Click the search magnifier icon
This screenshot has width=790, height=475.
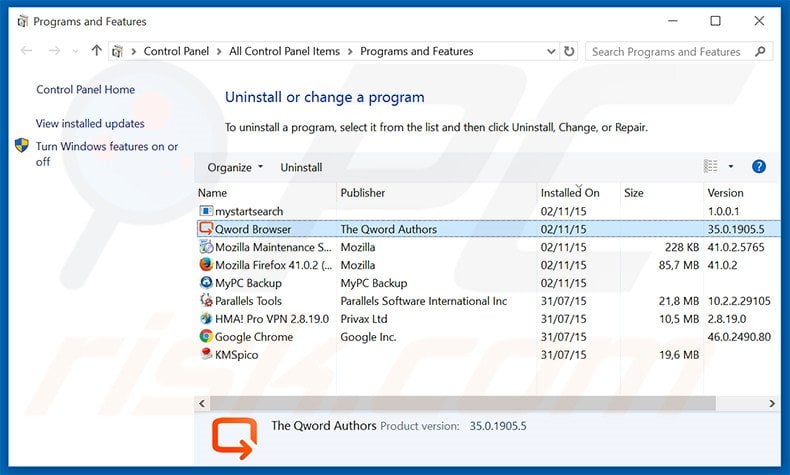tap(760, 51)
